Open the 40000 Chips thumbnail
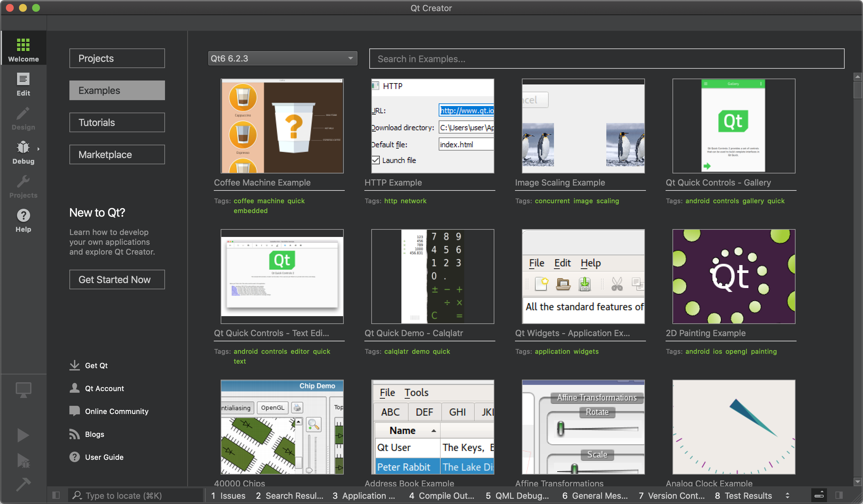The height and width of the screenshot is (504, 863). [x=282, y=427]
